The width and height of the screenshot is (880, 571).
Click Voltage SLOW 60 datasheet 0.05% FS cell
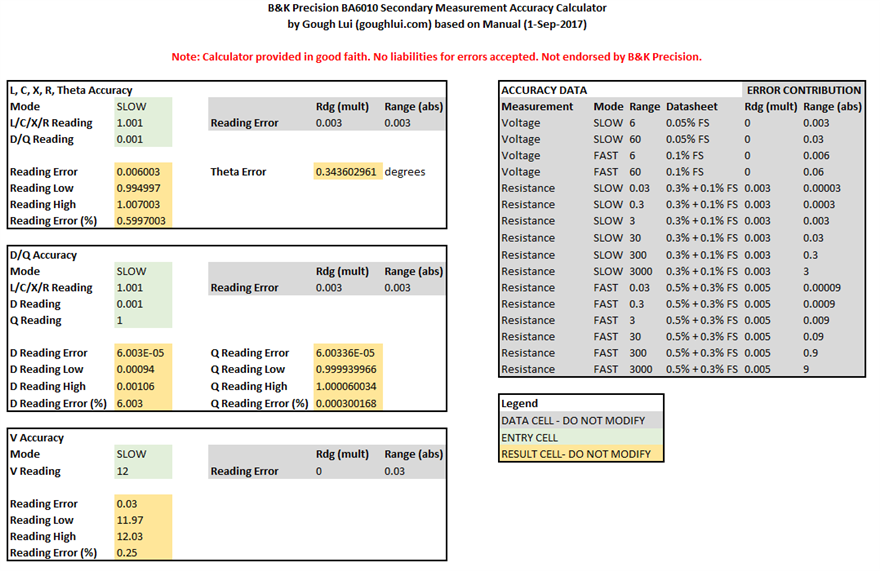tap(688, 139)
